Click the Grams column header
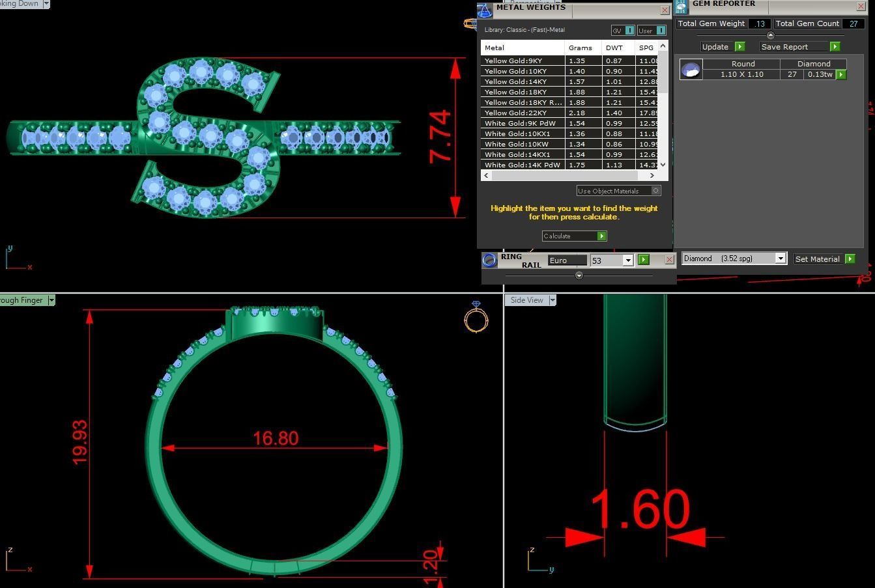Image resolution: width=875 pixels, height=588 pixels. coord(583,48)
